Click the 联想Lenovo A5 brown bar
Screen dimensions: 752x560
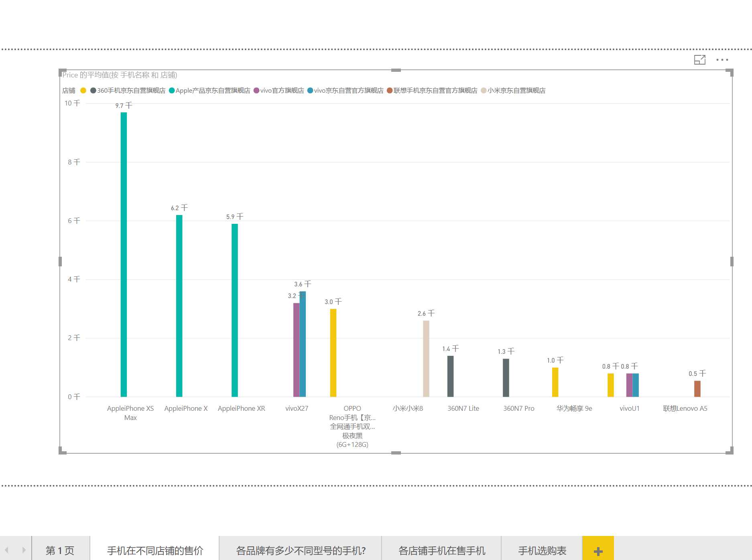pyautogui.click(x=697, y=389)
